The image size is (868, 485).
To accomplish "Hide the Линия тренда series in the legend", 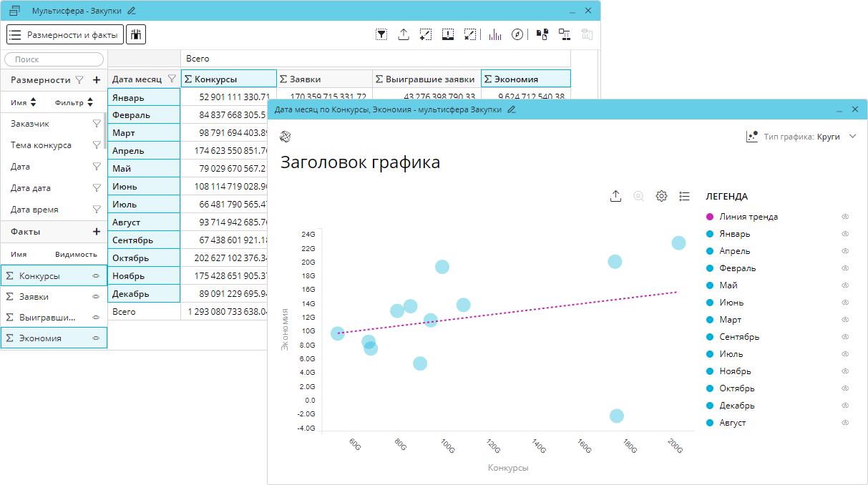I will [x=844, y=217].
